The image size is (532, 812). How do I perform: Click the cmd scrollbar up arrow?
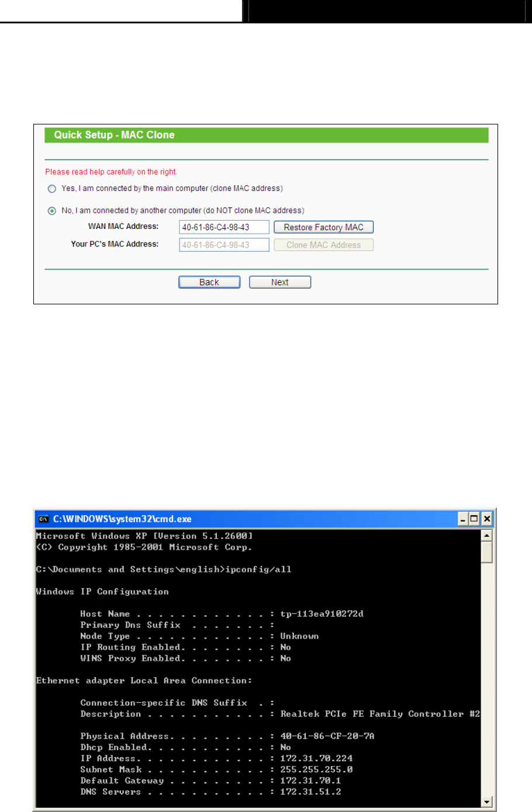click(x=486, y=535)
